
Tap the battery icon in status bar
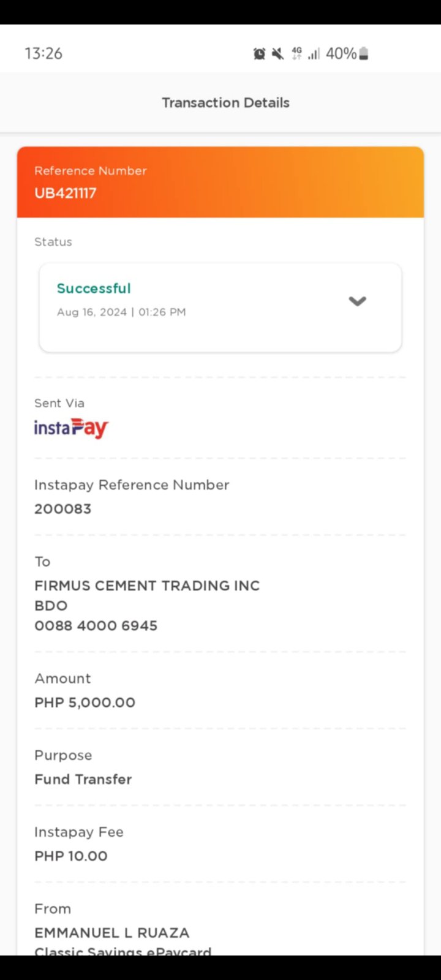coord(364,54)
